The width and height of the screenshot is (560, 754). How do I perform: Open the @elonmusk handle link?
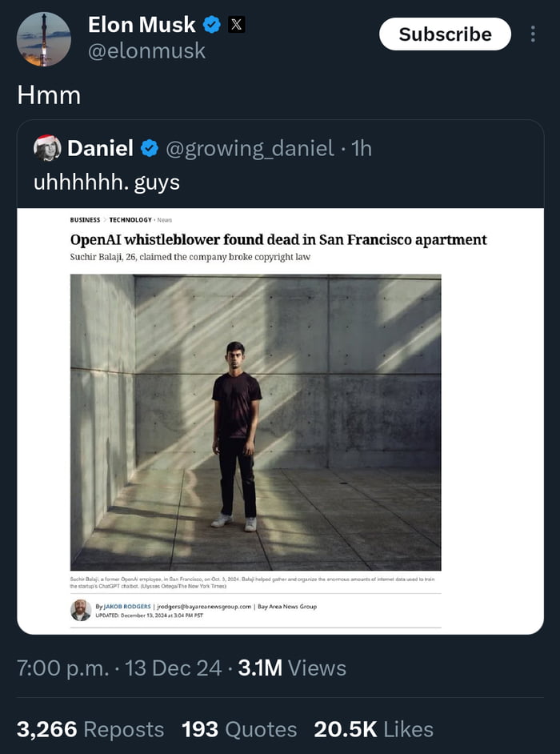coord(146,51)
